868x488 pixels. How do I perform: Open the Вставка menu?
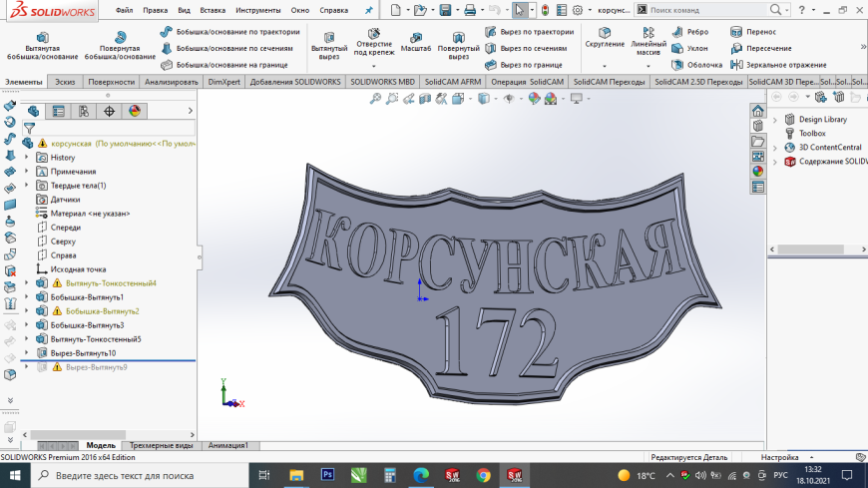[x=213, y=10]
